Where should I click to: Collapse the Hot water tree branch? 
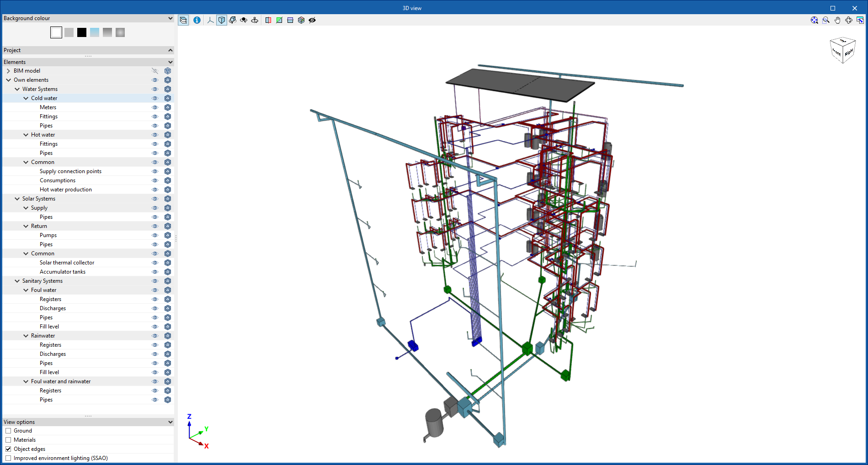point(26,135)
